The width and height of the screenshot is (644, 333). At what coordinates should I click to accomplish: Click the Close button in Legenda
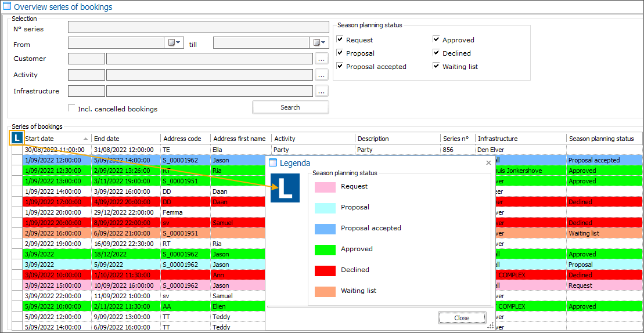click(x=462, y=318)
